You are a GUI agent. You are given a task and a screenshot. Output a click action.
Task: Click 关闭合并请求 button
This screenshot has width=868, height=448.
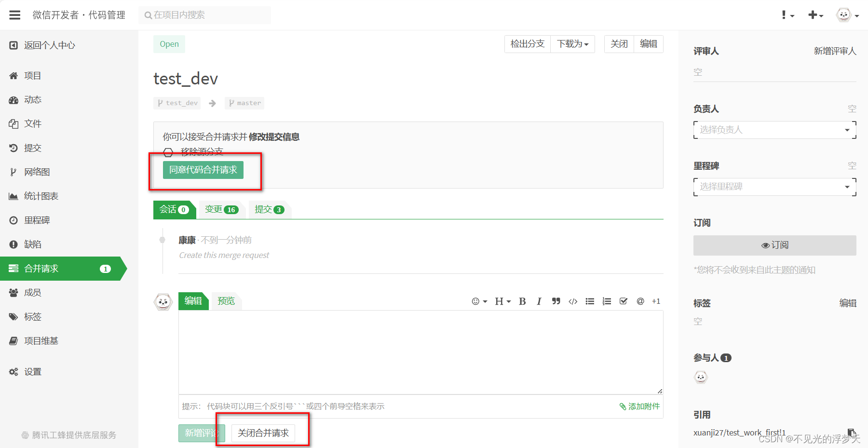point(263,433)
